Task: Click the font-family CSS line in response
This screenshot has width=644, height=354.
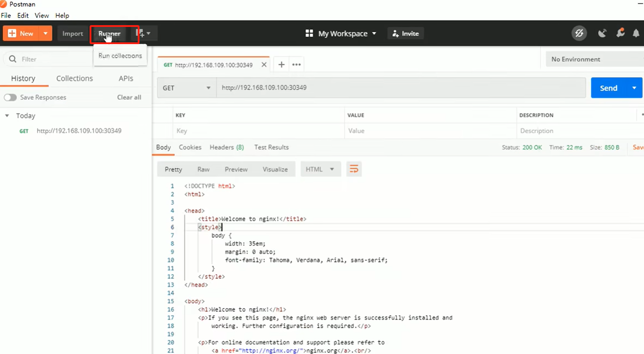Action: 306,260
